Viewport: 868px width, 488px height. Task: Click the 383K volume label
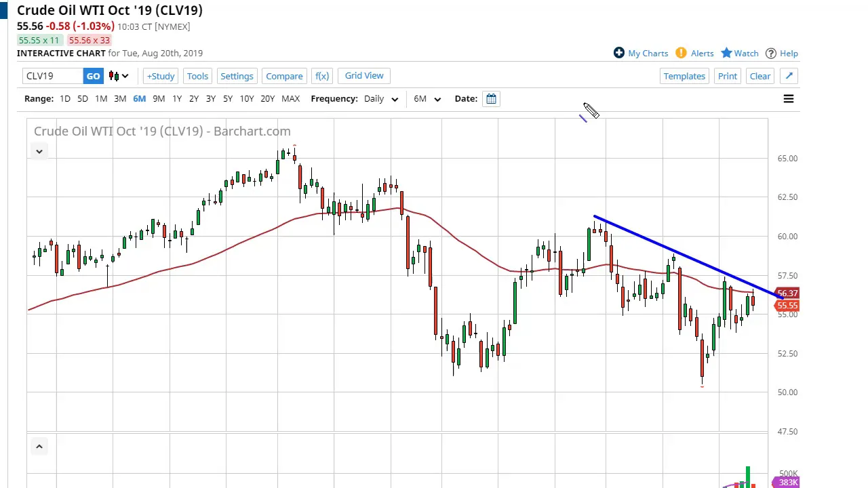pos(787,483)
